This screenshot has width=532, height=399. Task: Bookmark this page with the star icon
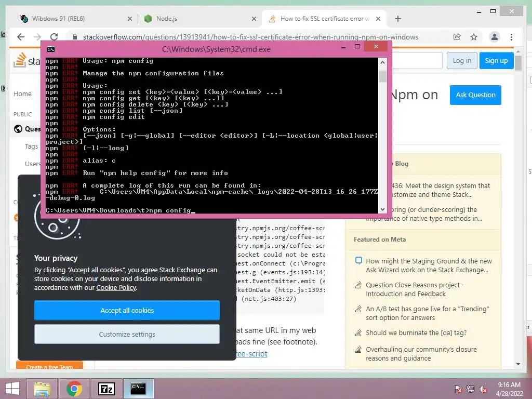click(x=474, y=37)
